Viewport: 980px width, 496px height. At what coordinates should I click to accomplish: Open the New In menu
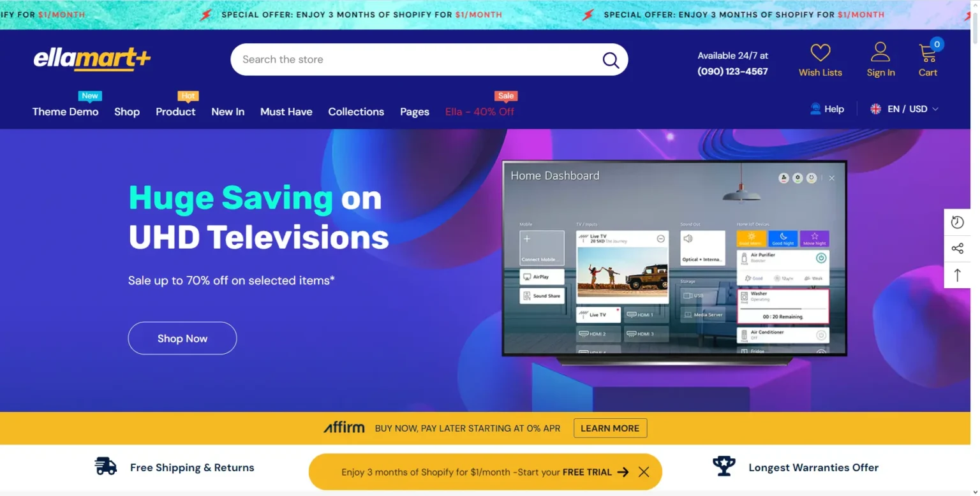click(228, 112)
